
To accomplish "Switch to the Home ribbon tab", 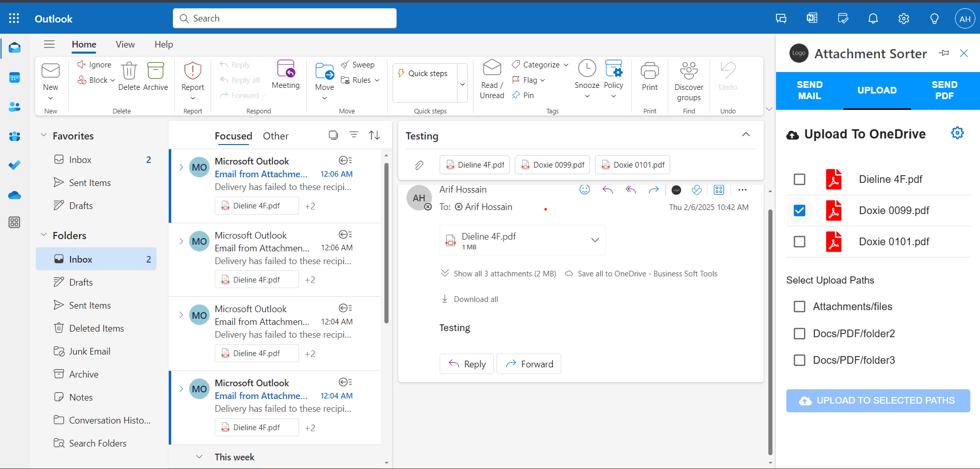I will pos(84,44).
